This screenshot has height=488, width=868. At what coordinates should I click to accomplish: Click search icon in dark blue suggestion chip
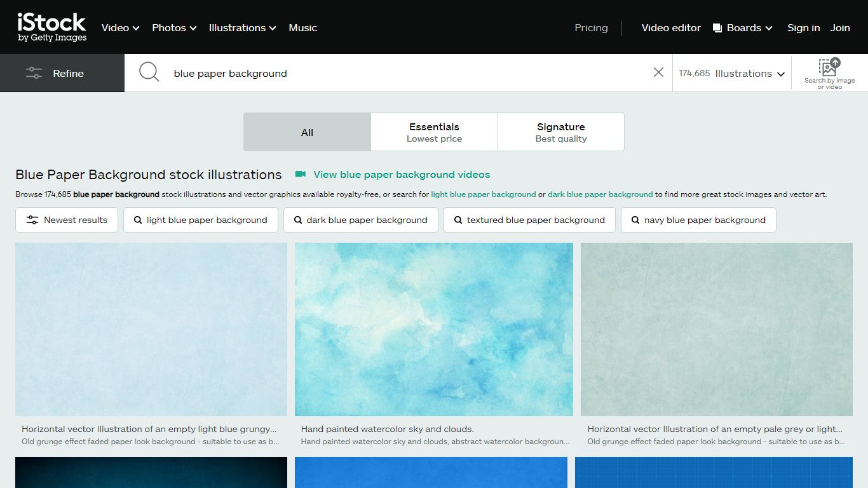[x=298, y=220]
